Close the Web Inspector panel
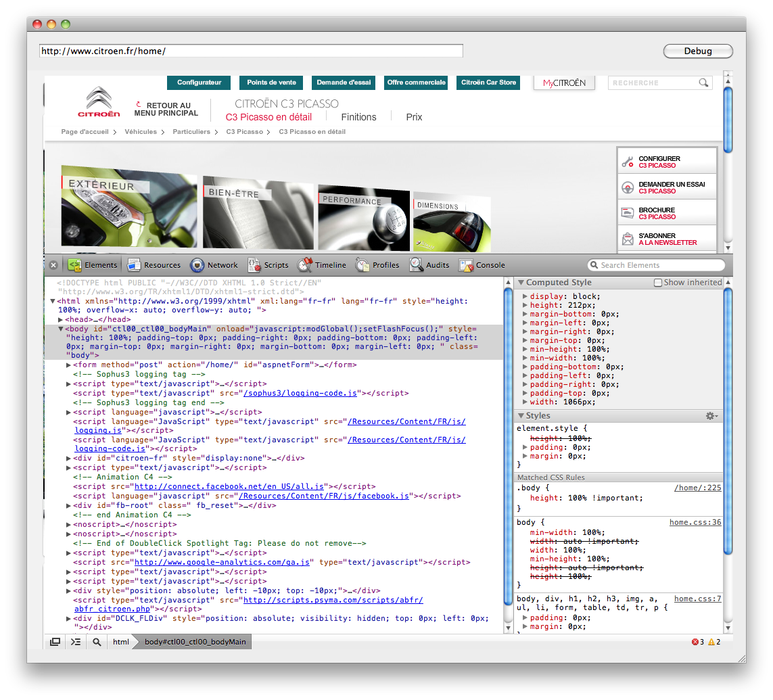This screenshot has width=773, height=700. point(53,265)
